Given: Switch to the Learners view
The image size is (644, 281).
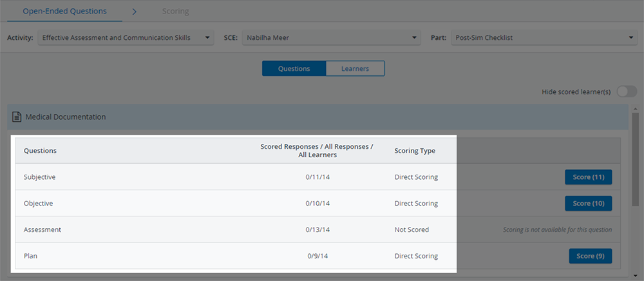Looking at the screenshot, I should coord(355,68).
